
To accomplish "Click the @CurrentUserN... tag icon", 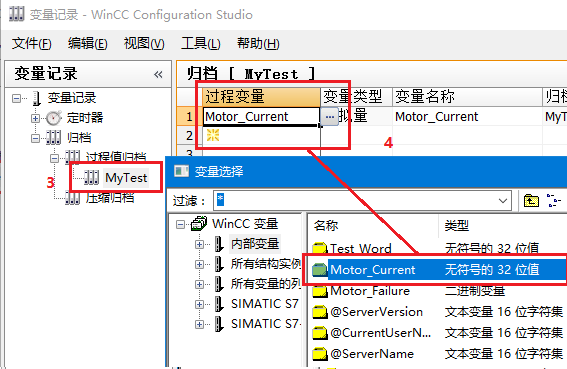I will [320, 333].
